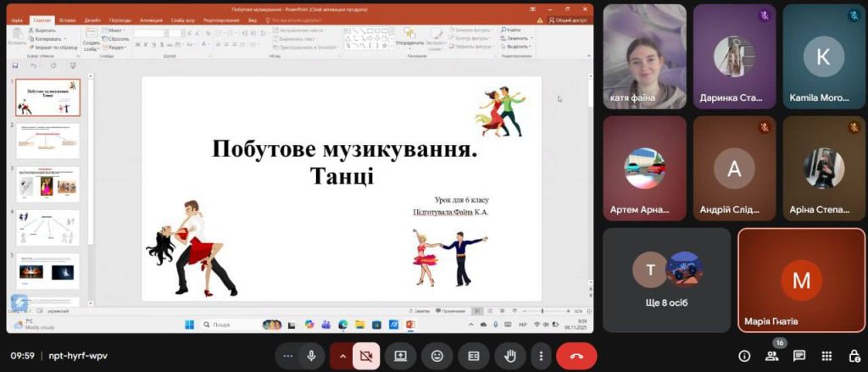The height and width of the screenshot is (372, 868).
Task: Expand the Макет layout dropdown
Action: (115, 31)
